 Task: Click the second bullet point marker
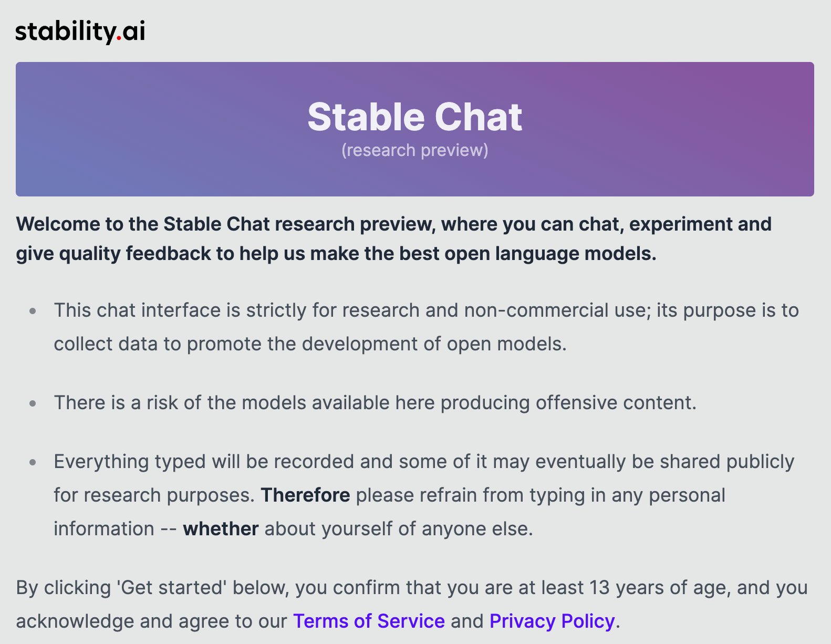33,403
